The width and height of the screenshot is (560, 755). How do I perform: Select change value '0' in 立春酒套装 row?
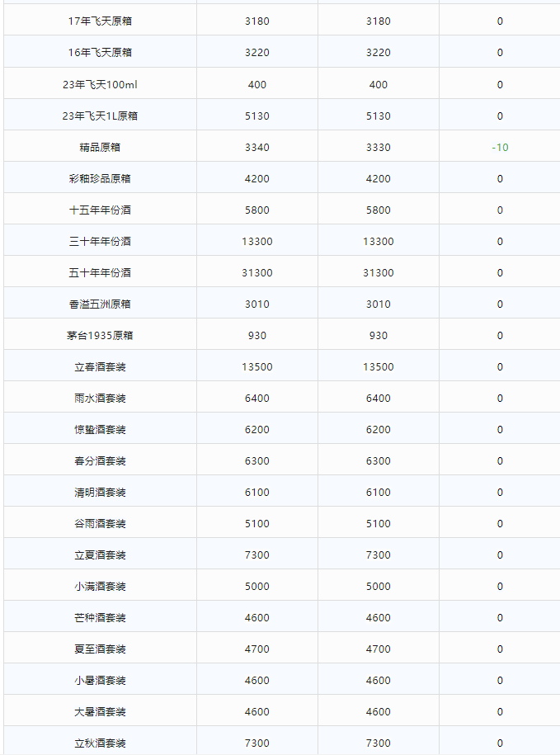(500, 367)
